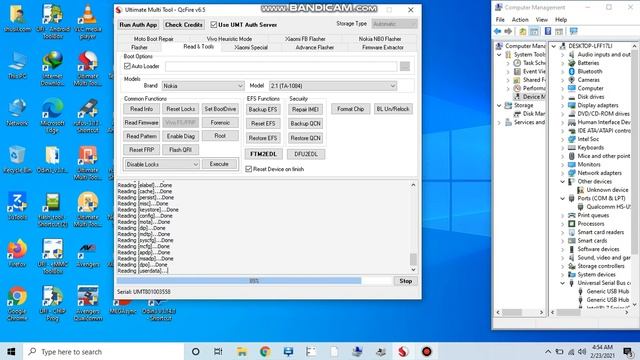Open the Disable Locks dropdown
This screenshot has height=360, width=640.
pyautogui.click(x=162, y=164)
